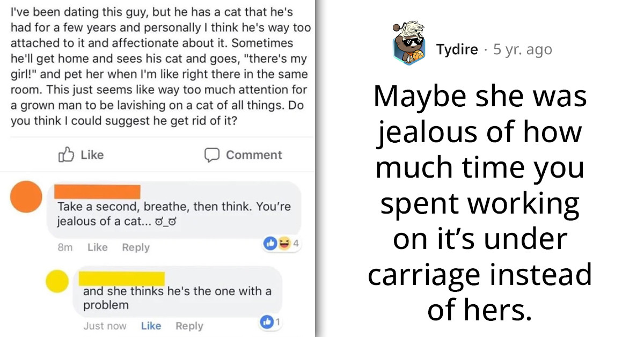Image resolution: width=644 pixels, height=337 pixels.
Task: Open Tydire's Reddit Snoo avatar
Action: tap(408, 43)
